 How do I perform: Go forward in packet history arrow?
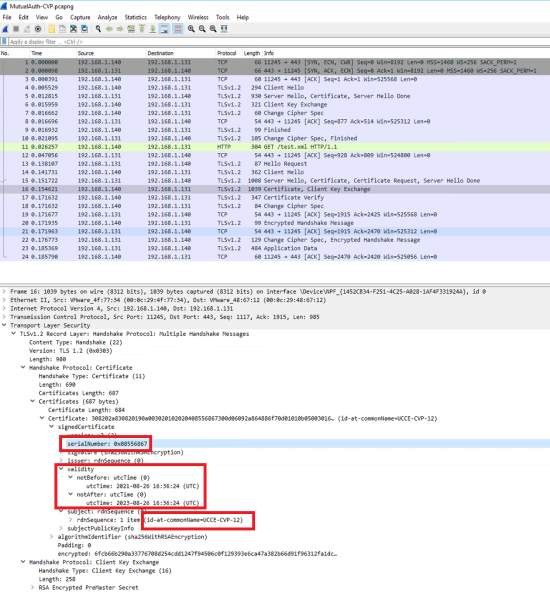pos(120,29)
